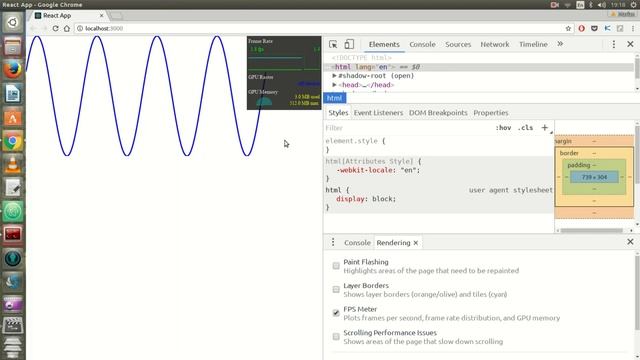Close the DevTools panel
The image size is (640, 360).
pyautogui.click(x=630, y=44)
